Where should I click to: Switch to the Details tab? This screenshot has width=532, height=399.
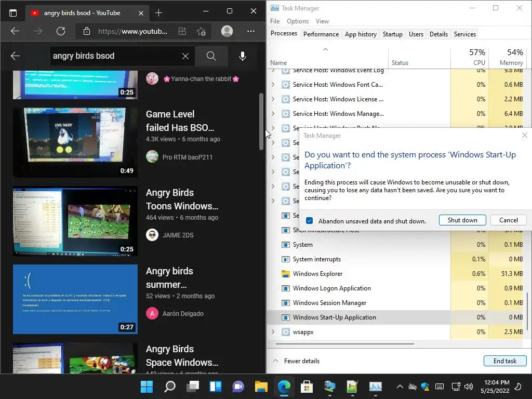[438, 34]
